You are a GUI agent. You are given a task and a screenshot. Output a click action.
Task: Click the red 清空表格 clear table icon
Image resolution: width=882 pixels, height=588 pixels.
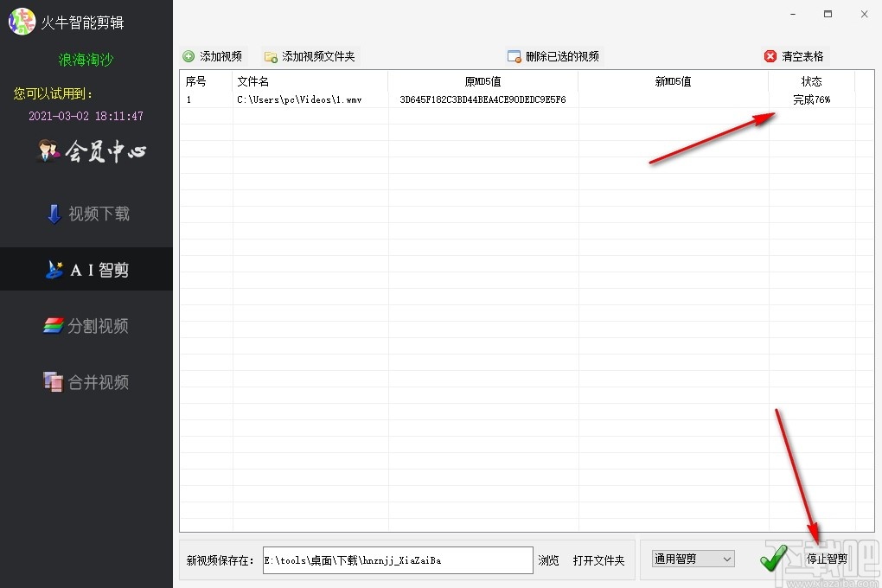click(770, 55)
